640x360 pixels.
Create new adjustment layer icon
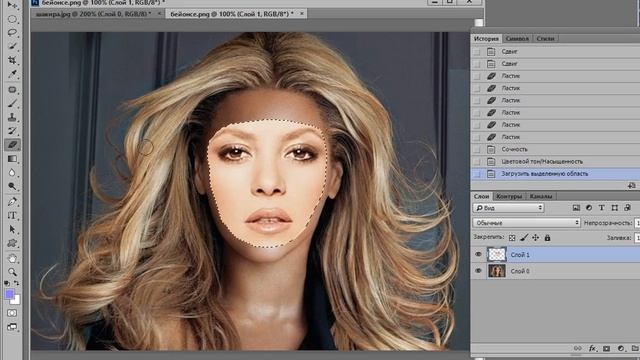[621, 348]
